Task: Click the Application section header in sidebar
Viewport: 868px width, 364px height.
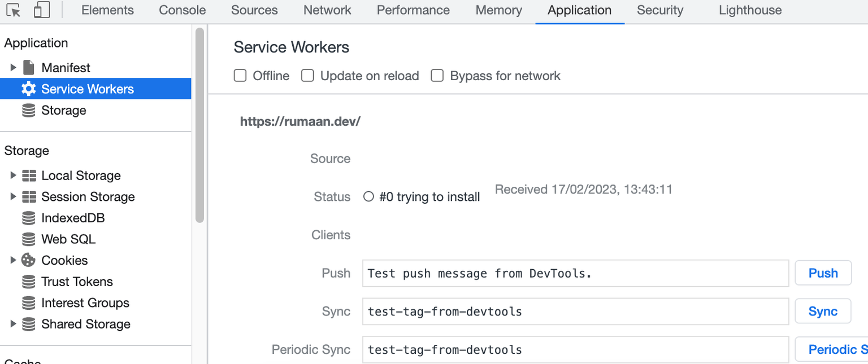Action: (x=36, y=43)
